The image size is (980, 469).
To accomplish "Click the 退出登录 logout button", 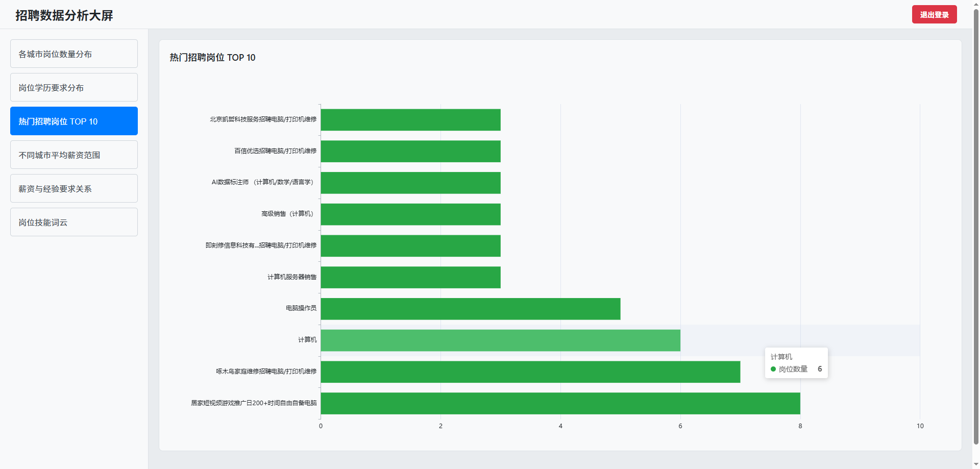I will [934, 15].
